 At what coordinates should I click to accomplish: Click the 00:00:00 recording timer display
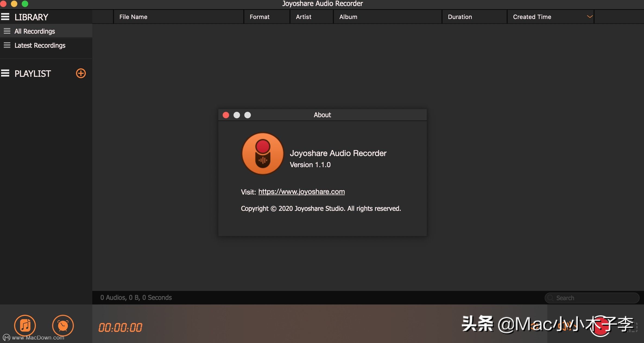pyautogui.click(x=120, y=328)
